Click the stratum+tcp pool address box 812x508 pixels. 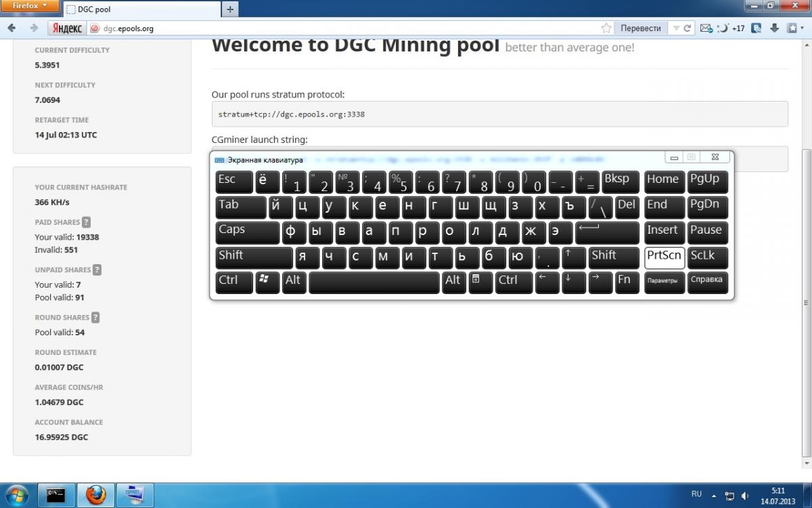click(499, 114)
